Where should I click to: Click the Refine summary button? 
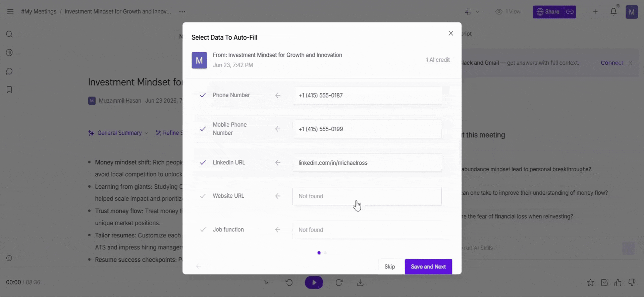(169, 133)
